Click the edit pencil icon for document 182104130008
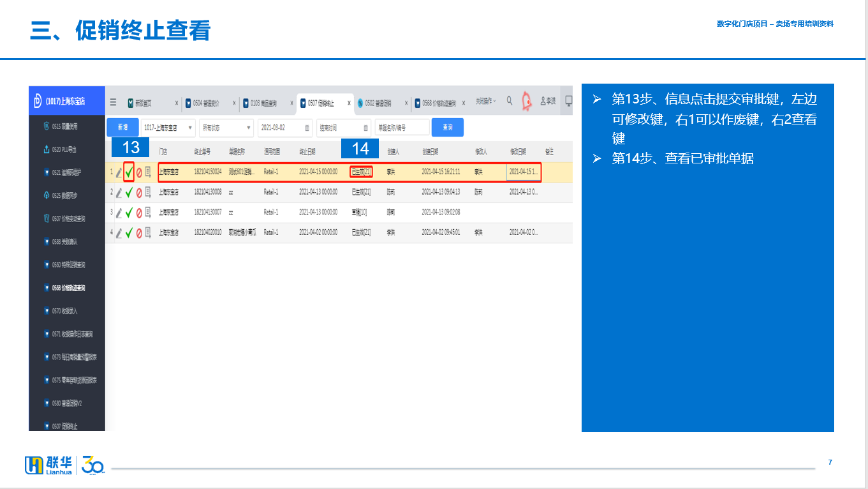This screenshot has height=489, width=868. [119, 192]
